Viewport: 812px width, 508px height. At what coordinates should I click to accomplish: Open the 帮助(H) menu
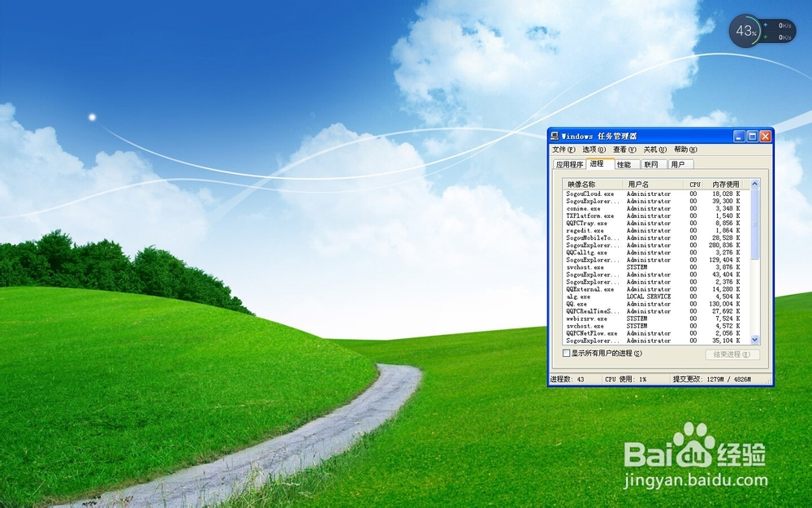click(x=685, y=150)
